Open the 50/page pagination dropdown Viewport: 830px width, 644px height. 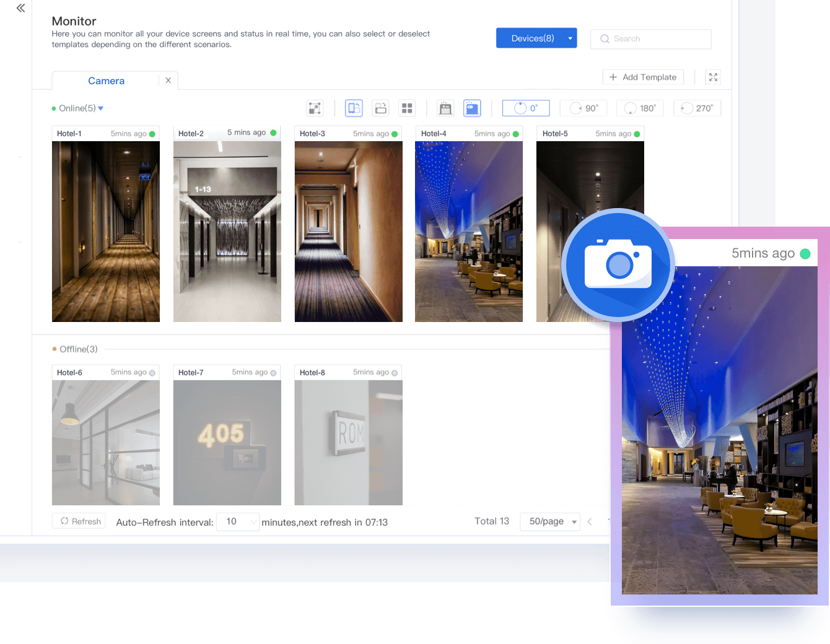[x=550, y=521]
